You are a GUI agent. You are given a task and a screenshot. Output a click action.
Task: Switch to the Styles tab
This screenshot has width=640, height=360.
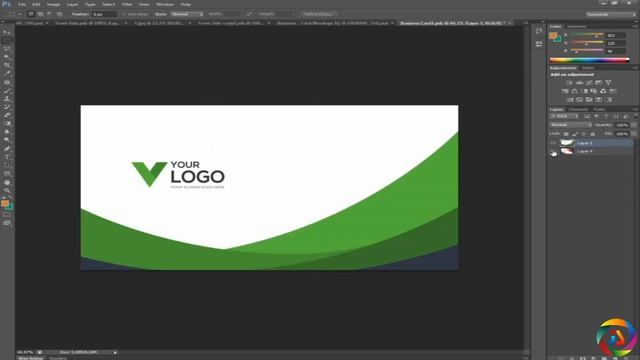tap(588, 68)
